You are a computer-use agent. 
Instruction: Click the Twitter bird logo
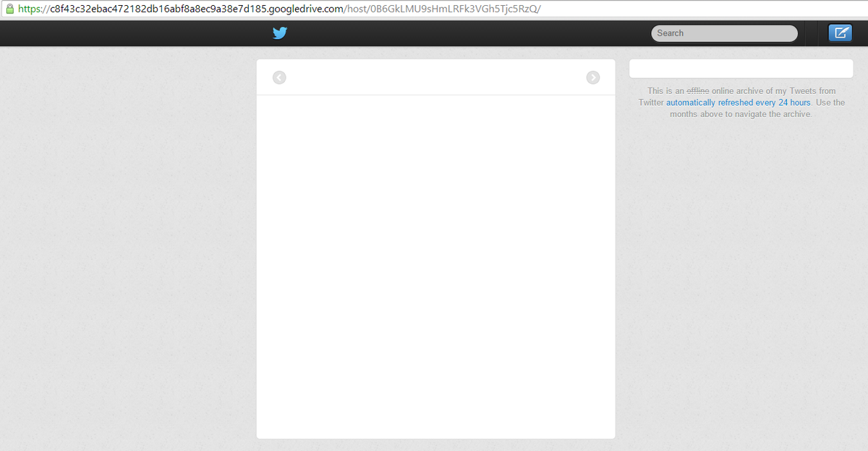point(280,33)
